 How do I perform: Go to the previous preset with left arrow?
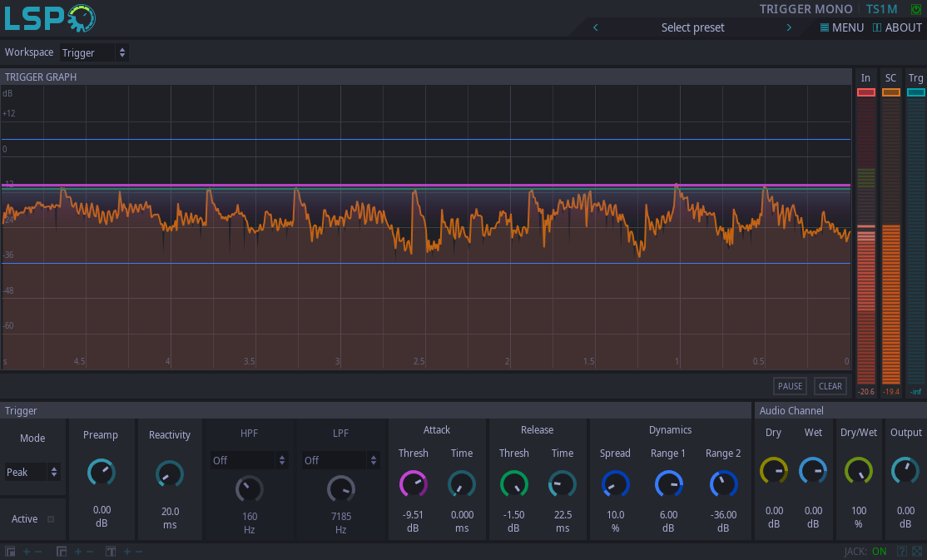[x=595, y=27]
